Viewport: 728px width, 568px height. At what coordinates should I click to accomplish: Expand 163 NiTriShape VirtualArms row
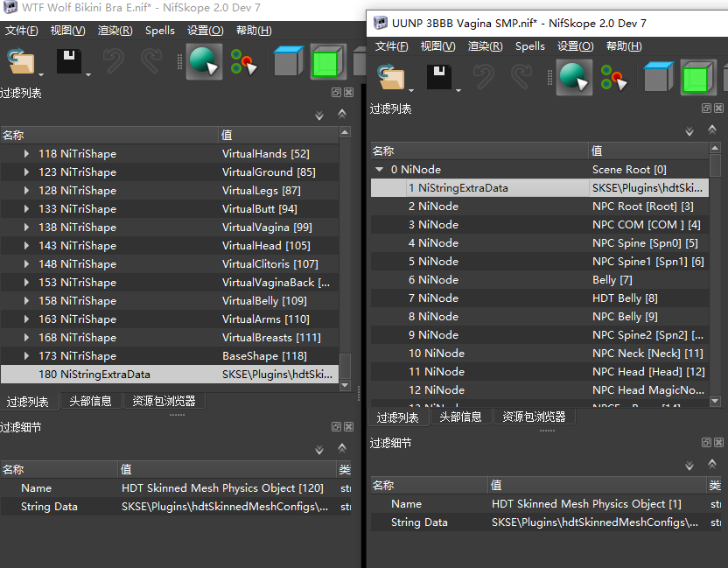[26, 319]
